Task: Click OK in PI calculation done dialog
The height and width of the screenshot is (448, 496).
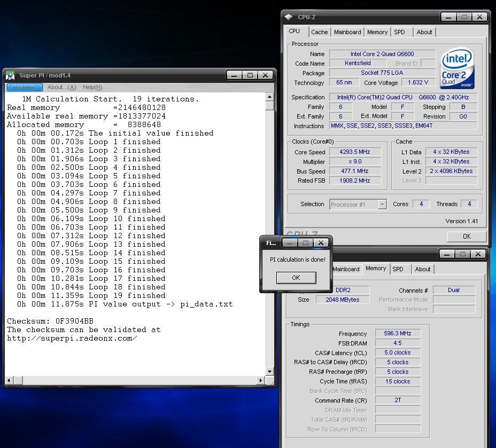Action: pos(296,278)
